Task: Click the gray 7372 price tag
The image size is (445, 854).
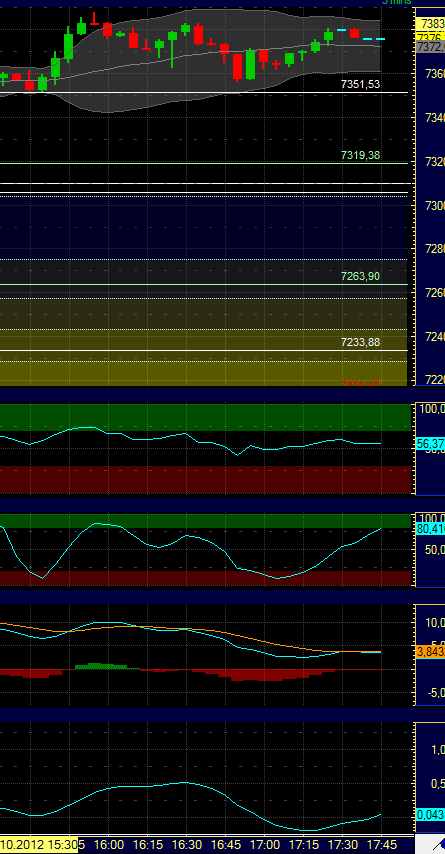Action: click(x=430, y=47)
